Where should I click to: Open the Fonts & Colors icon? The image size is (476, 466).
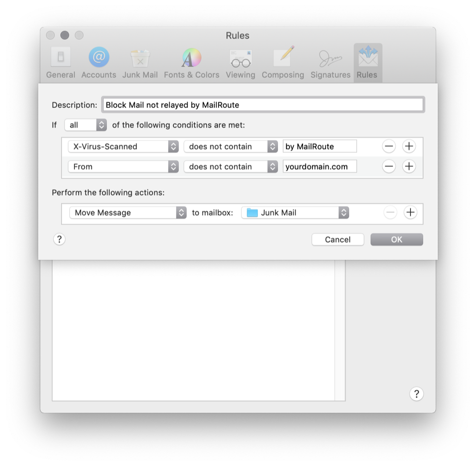pyautogui.click(x=191, y=58)
